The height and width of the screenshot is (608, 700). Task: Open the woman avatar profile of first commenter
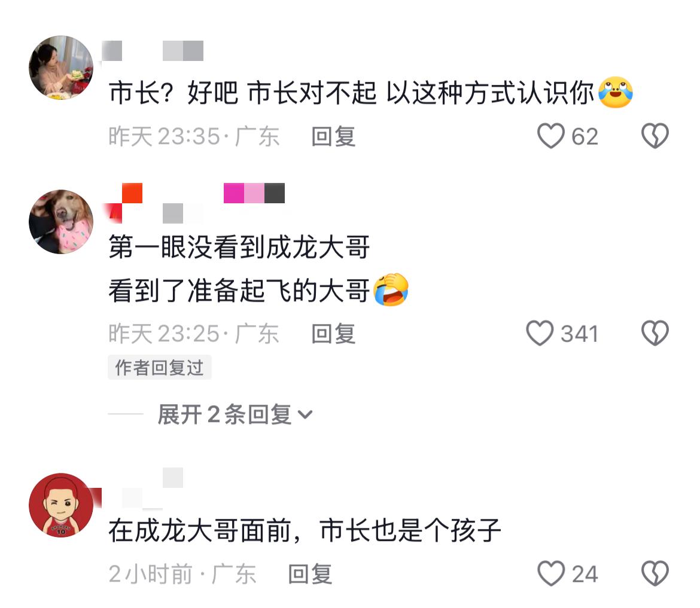(61, 68)
